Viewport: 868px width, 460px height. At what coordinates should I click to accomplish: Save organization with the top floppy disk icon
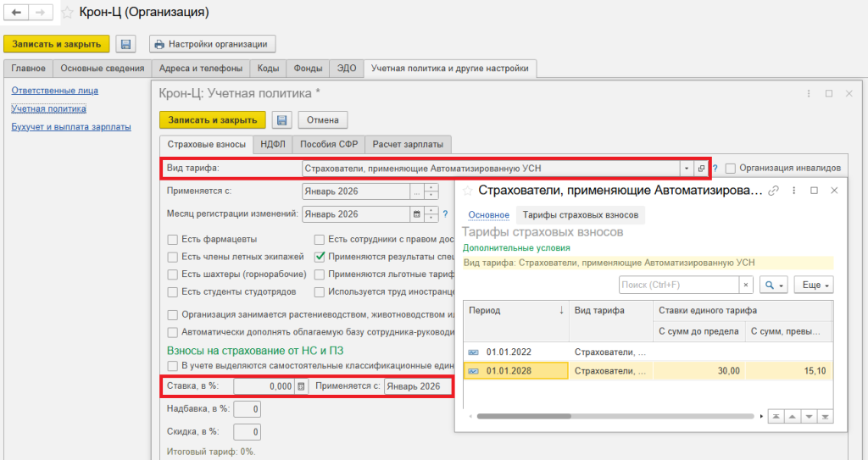[125, 44]
